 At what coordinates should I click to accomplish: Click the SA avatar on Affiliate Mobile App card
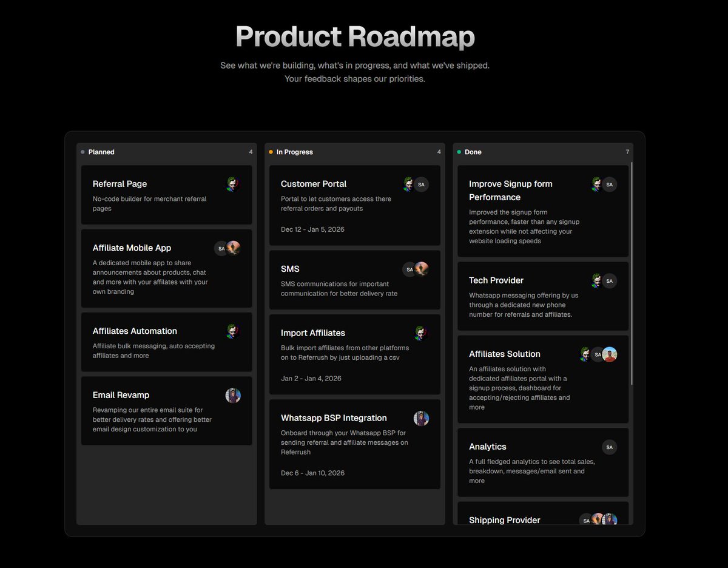tap(221, 248)
